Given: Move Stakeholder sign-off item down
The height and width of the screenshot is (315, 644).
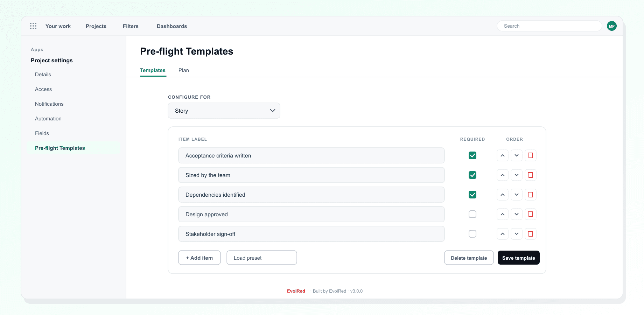Looking at the screenshot, I should (517, 234).
